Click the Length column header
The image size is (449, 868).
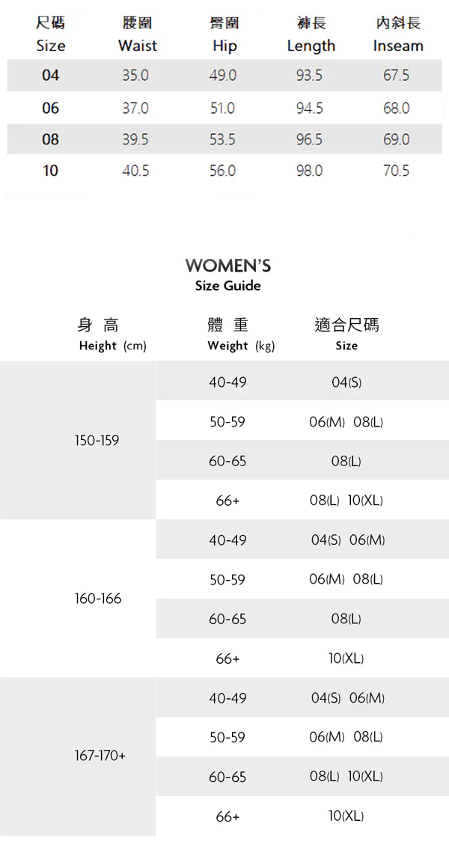(x=311, y=35)
